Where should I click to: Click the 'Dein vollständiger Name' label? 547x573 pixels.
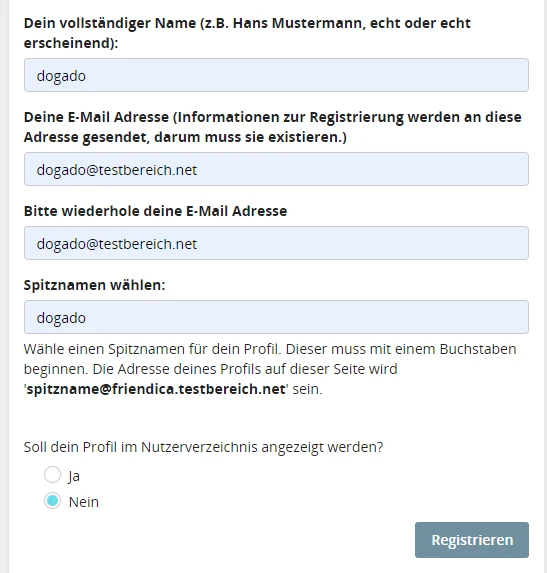(247, 33)
